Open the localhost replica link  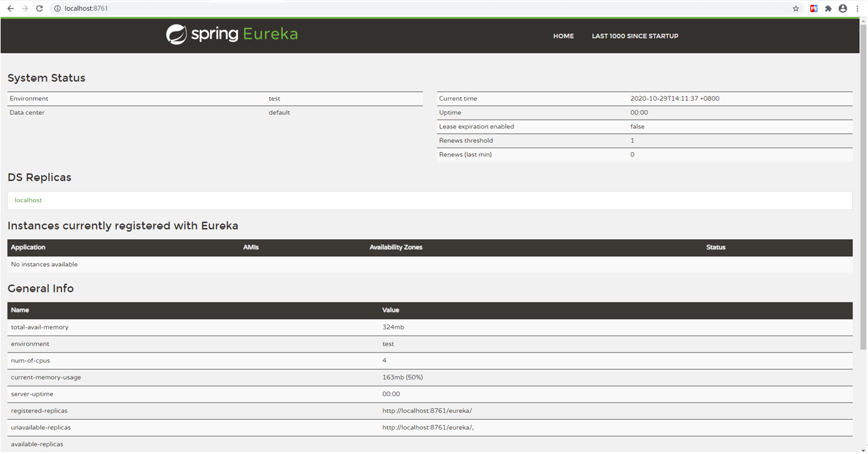(28, 200)
